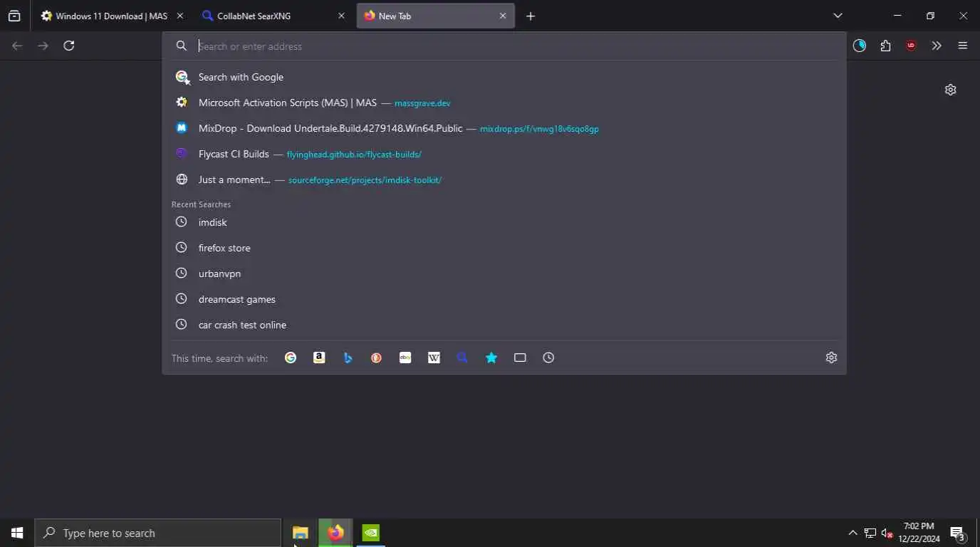
Task: Open notification center with 3 notifications
Action: [x=958, y=533]
